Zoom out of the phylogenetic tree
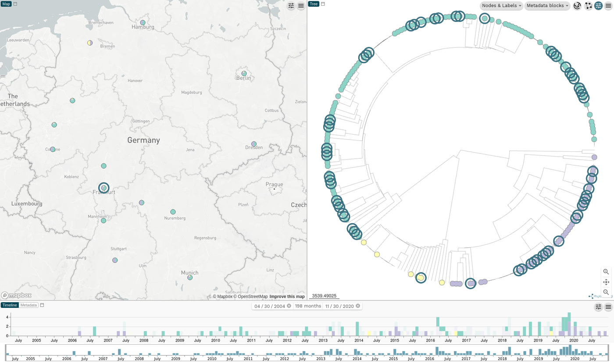 click(606, 292)
